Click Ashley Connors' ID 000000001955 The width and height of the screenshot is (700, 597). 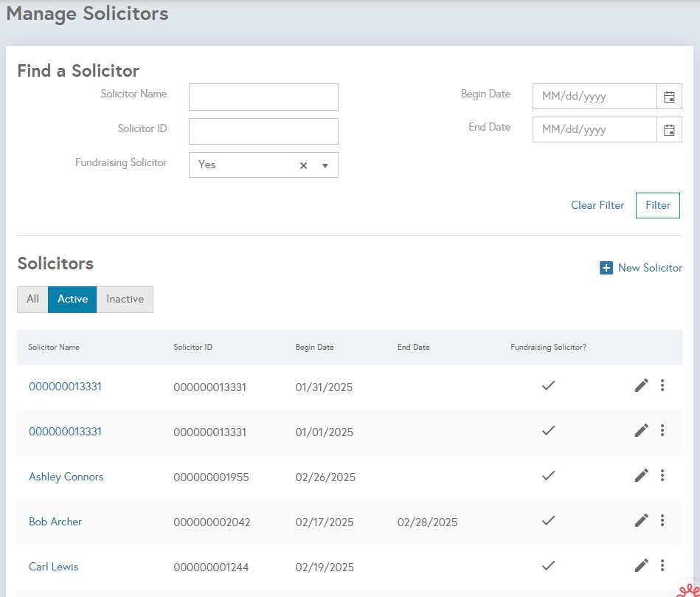pyautogui.click(x=211, y=477)
